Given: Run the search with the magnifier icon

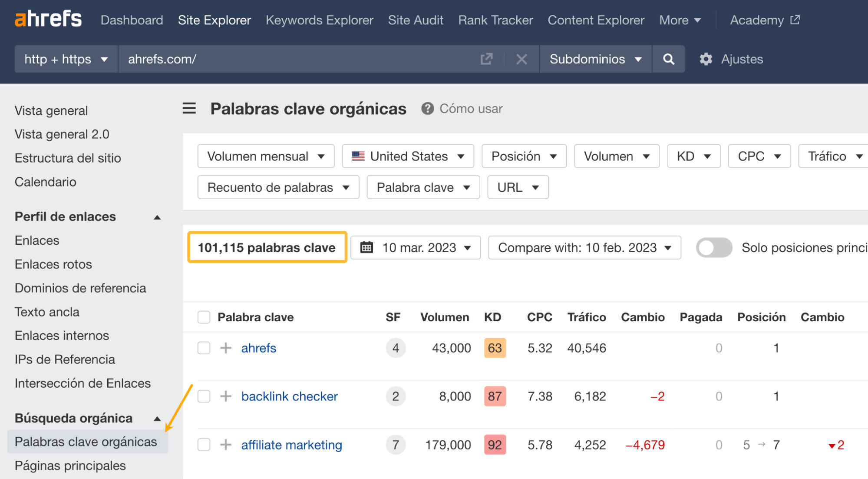Looking at the screenshot, I should [668, 59].
